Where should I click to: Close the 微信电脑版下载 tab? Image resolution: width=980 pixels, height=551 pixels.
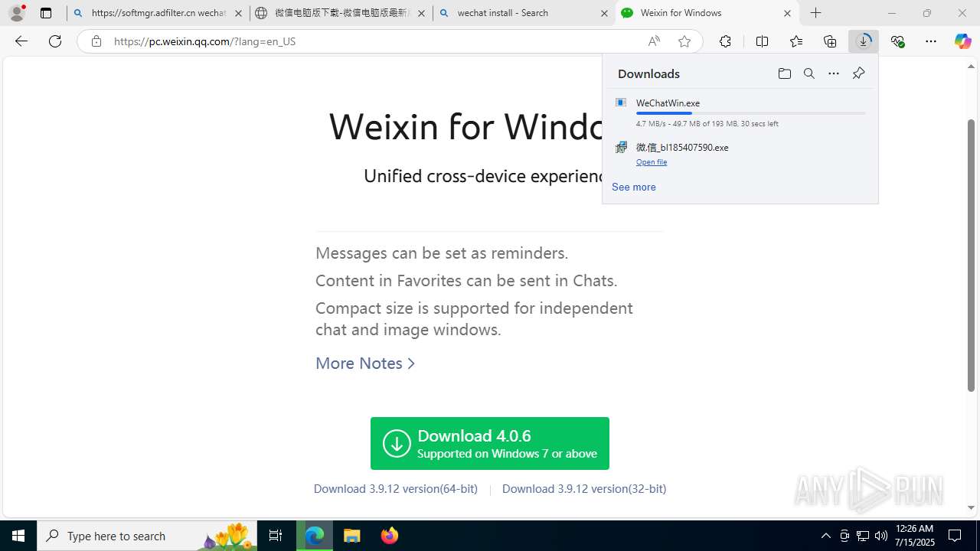pyautogui.click(x=421, y=13)
